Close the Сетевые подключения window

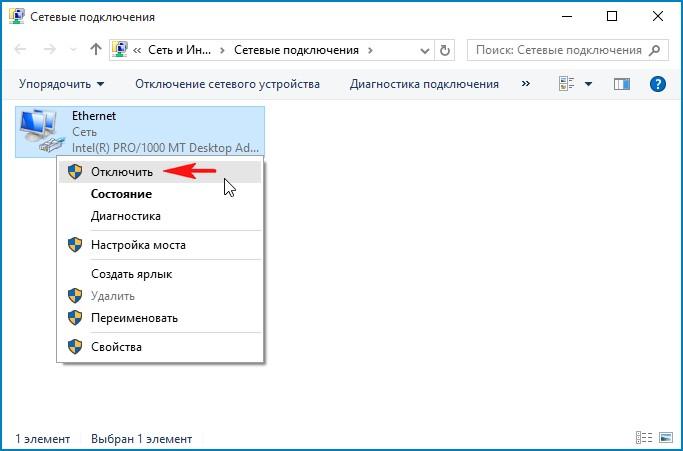pos(658,17)
